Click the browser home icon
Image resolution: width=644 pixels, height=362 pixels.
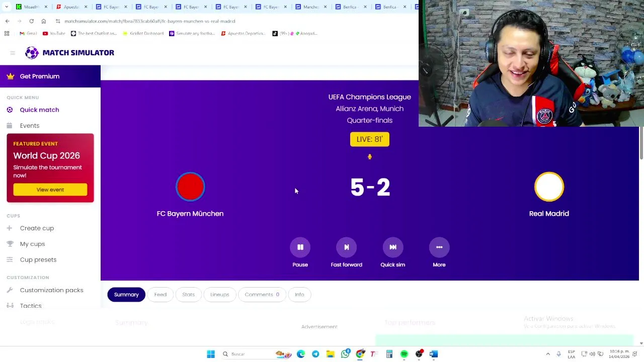(44, 21)
